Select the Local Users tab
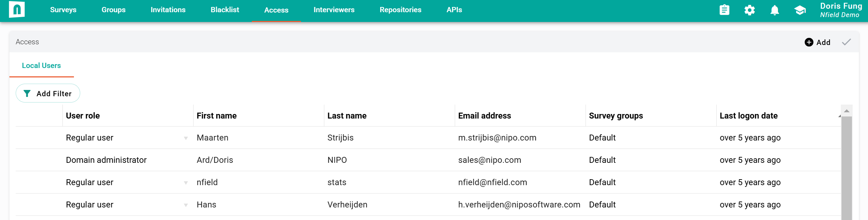This screenshot has width=868, height=220. [41, 66]
